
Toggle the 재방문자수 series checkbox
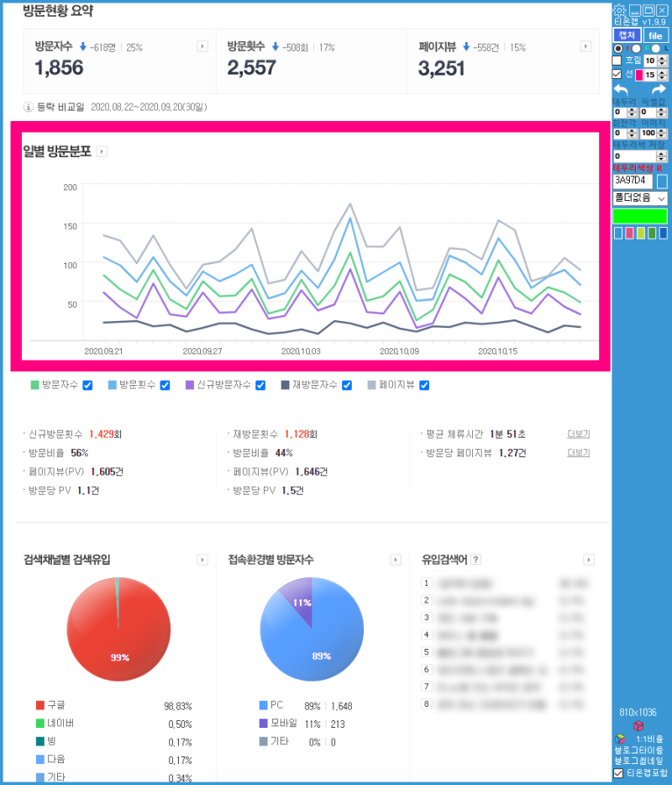[x=347, y=385]
